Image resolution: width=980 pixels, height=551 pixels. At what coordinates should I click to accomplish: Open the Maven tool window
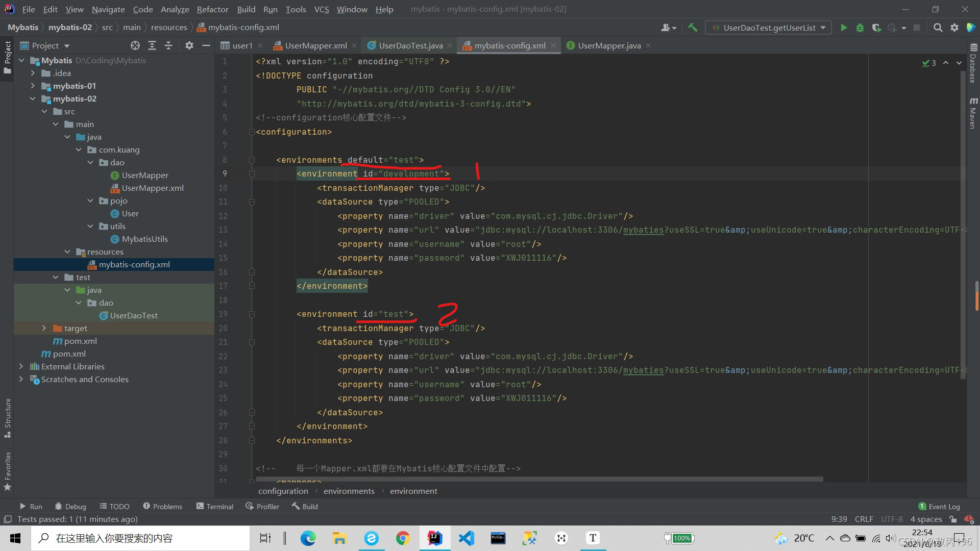pyautogui.click(x=973, y=112)
